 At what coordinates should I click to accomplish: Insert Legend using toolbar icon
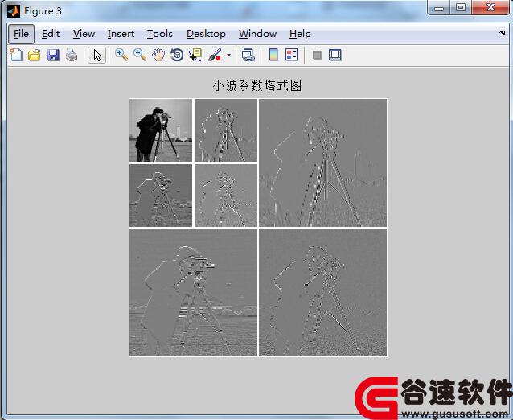292,55
